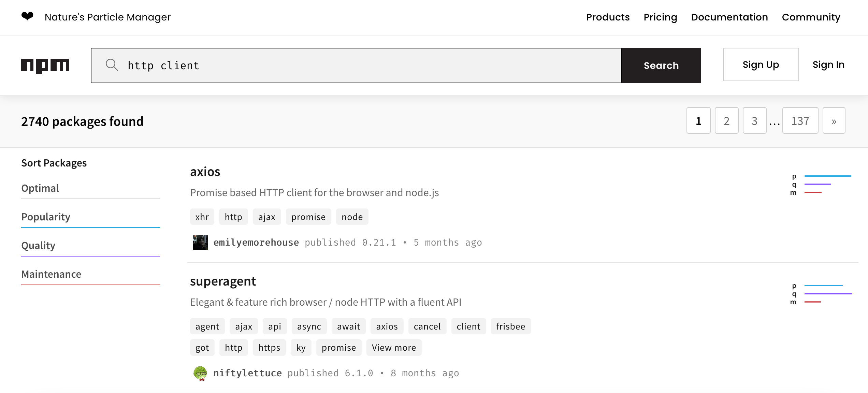
Task: Open niftylettuce's lettuce avatar
Action: [200, 373]
